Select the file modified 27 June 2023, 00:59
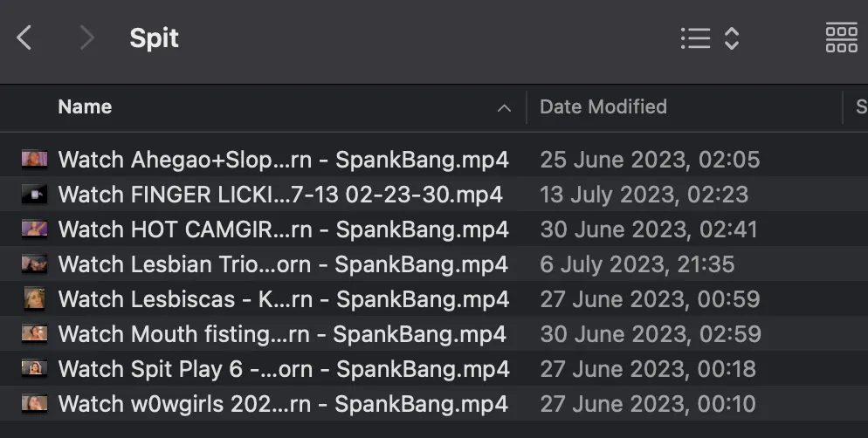Viewport: 868px width, 438px height. [434, 298]
